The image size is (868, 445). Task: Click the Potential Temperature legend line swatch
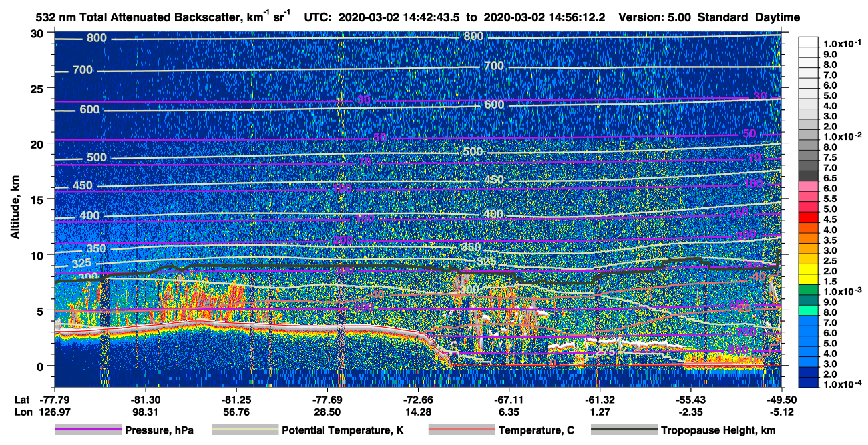(244, 430)
